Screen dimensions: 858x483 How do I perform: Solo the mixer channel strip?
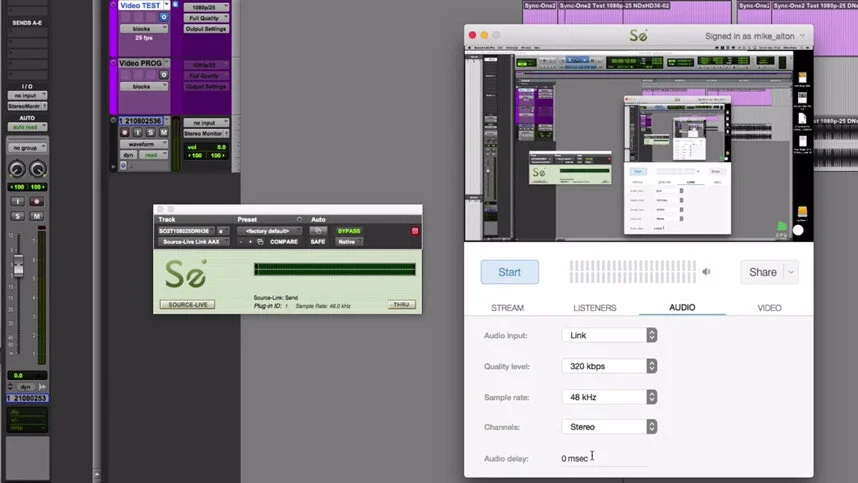18,216
